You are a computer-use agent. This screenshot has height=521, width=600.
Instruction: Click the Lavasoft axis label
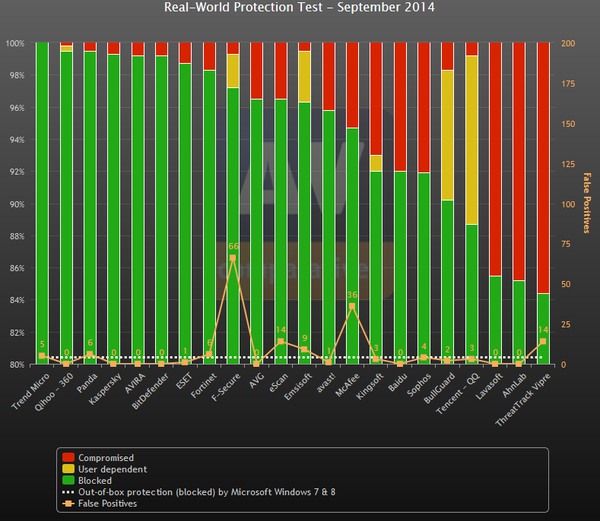pos(489,386)
